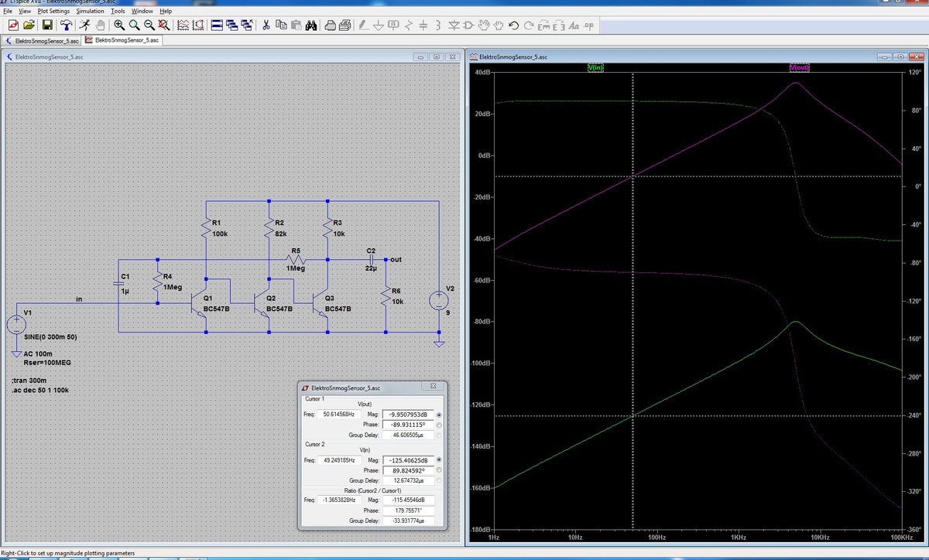This screenshot has height=560, width=929.
Task: Open the Window menu
Action: (x=142, y=11)
